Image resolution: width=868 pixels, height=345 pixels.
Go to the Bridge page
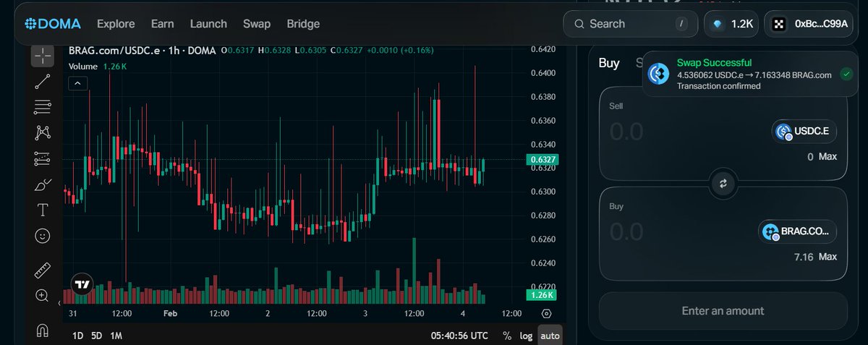pos(303,24)
